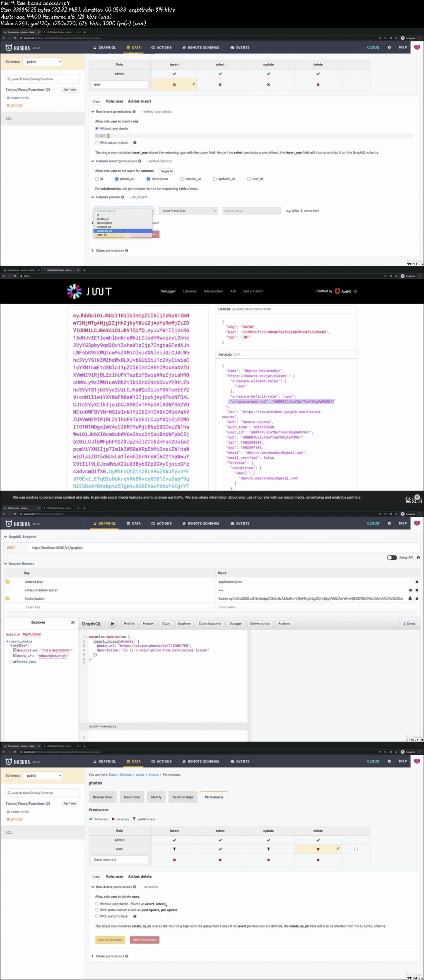This screenshot has height=980, width=424.
Task: Click the Code Exporter button
Action: coord(210,623)
